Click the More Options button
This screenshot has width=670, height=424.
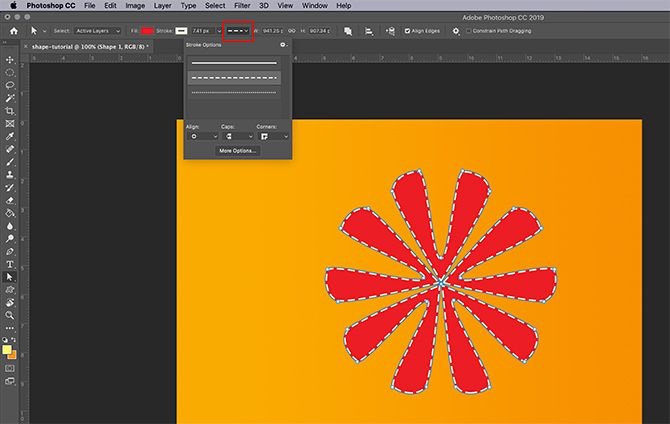(237, 150)
